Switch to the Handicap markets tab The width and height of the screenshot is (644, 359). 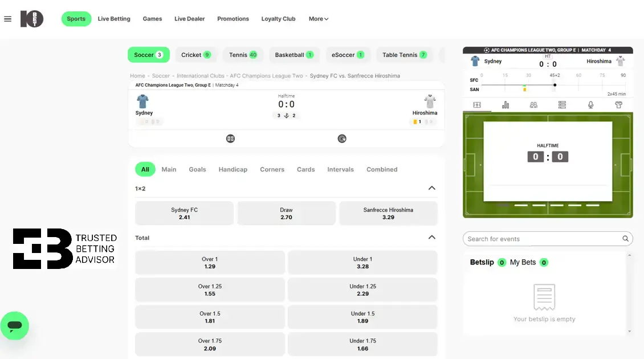[x=233, y=169]
